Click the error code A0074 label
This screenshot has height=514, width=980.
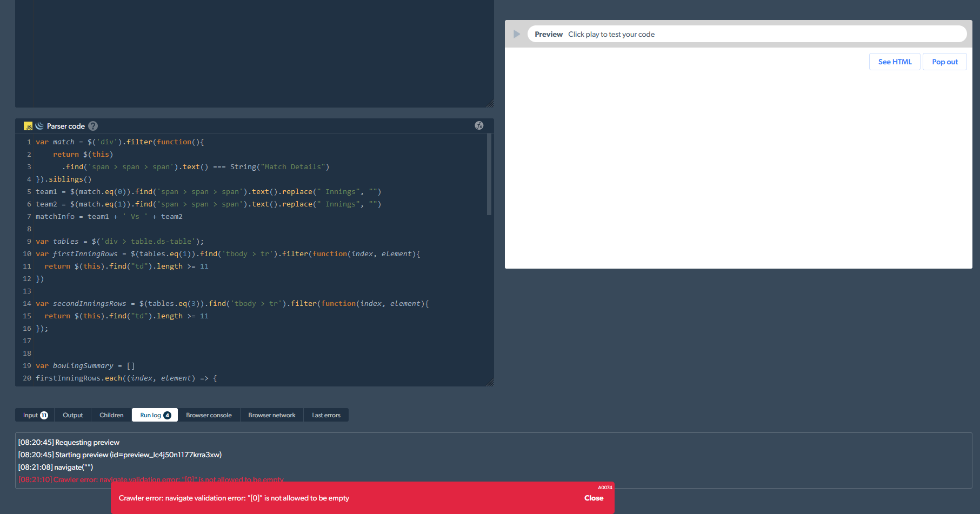605,488
